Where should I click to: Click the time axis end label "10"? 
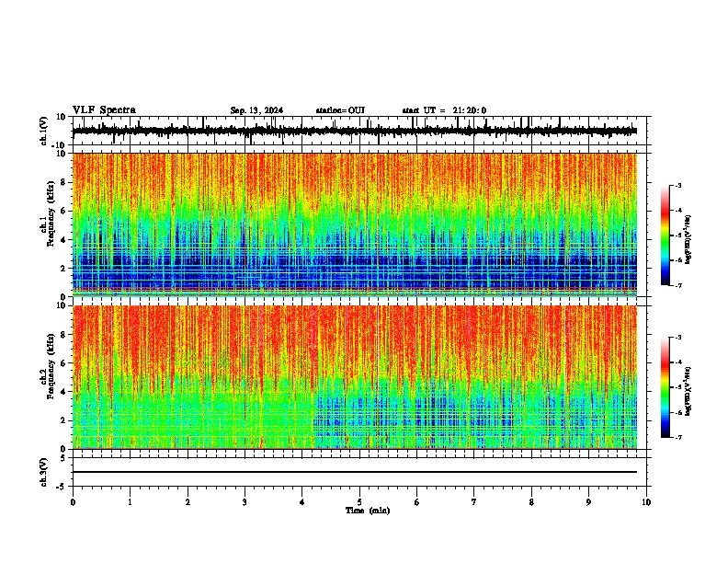click(x=646, y=502)
